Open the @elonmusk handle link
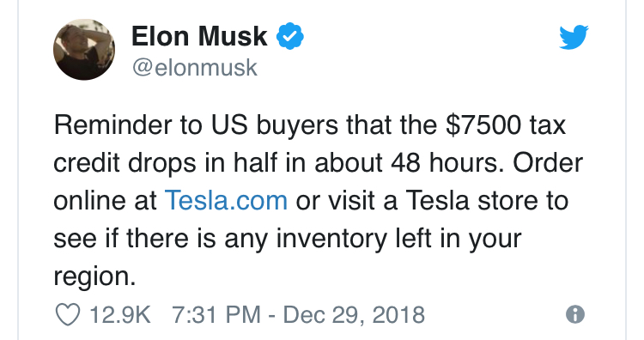This screenshot has height=340, width=644. click(195, 67)
